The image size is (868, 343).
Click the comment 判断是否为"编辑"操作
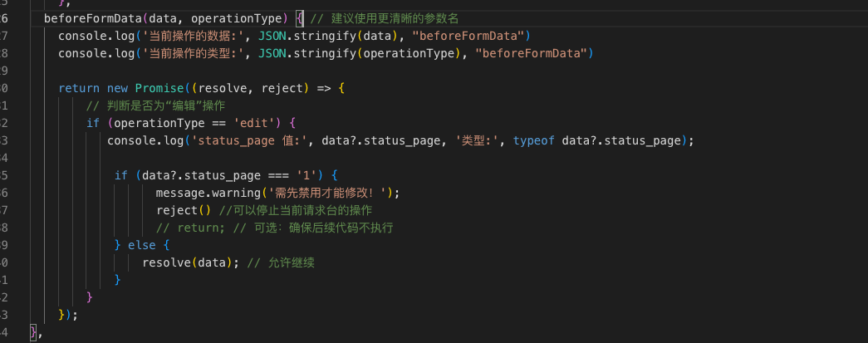point(154,105)
